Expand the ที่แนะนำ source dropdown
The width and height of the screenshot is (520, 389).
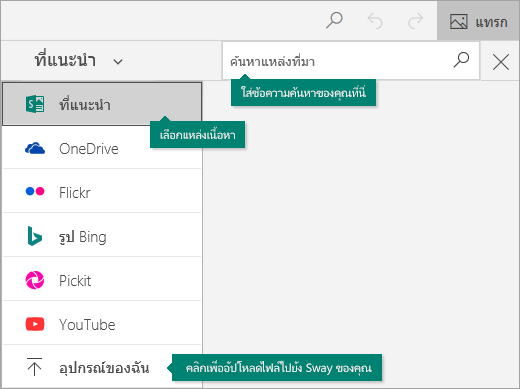tap(79, 61)
